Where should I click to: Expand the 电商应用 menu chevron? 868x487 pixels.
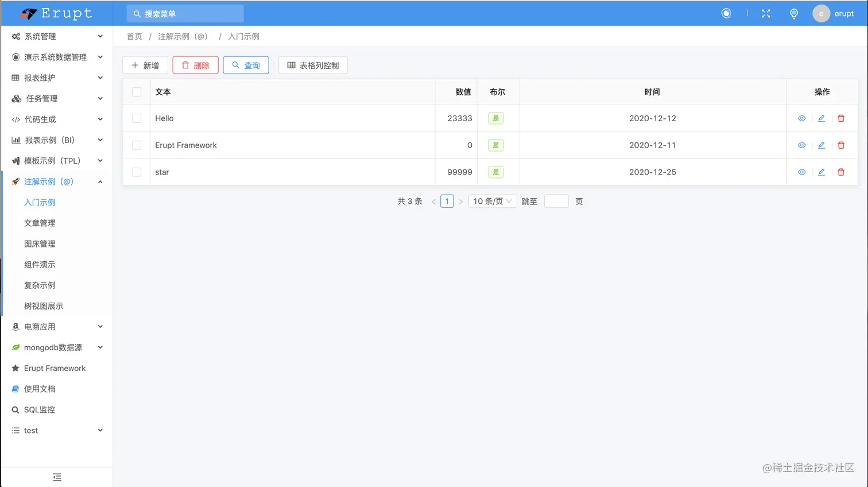[x=100, y=326]
